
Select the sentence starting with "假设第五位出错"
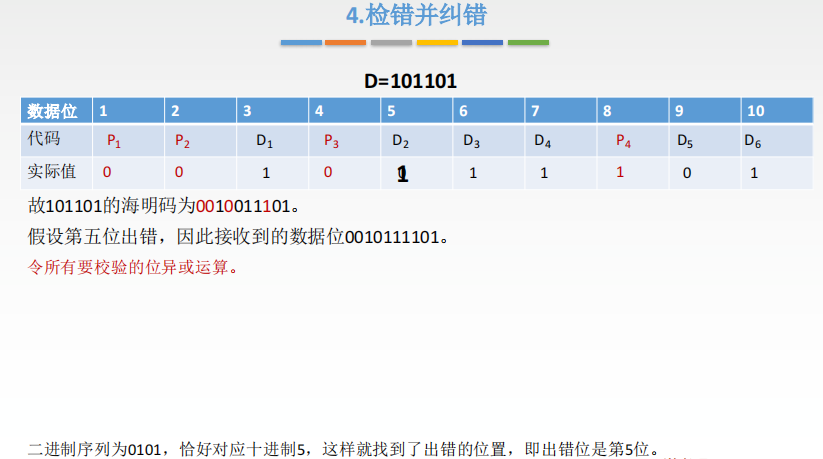238,237
